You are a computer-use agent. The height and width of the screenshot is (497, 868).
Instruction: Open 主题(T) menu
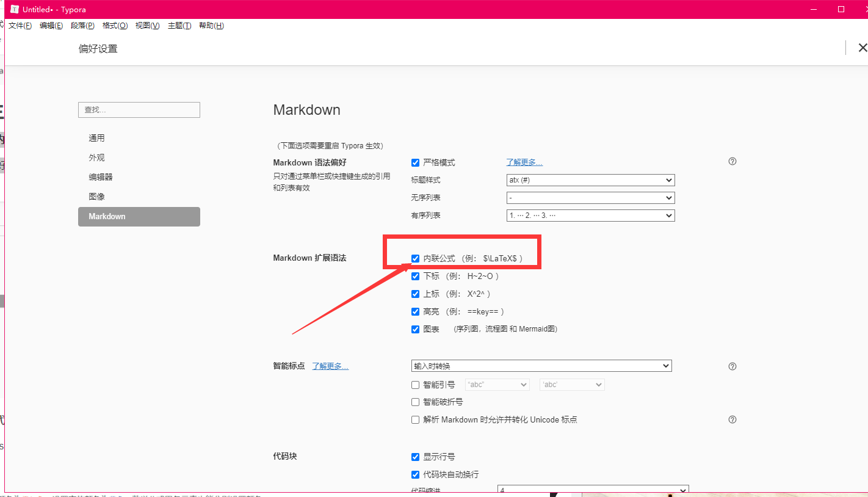click(179, 26)
